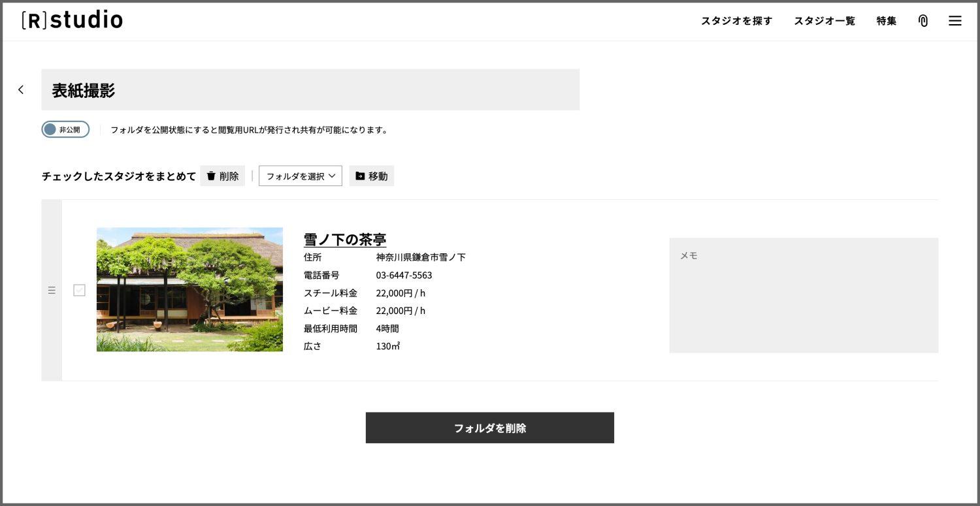Click the address 神奈川県鎌倉市雪ノ下
980x506 pixels.
[421, 257]
